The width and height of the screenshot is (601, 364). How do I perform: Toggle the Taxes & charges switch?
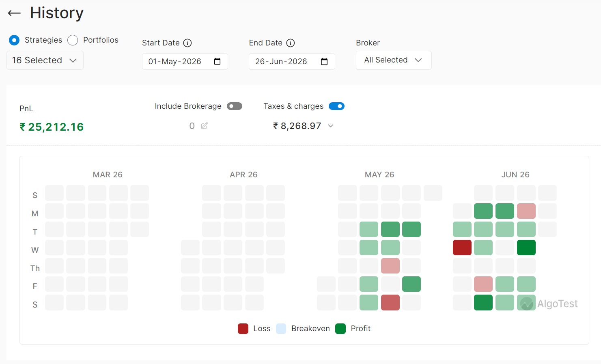coord(337,106)
